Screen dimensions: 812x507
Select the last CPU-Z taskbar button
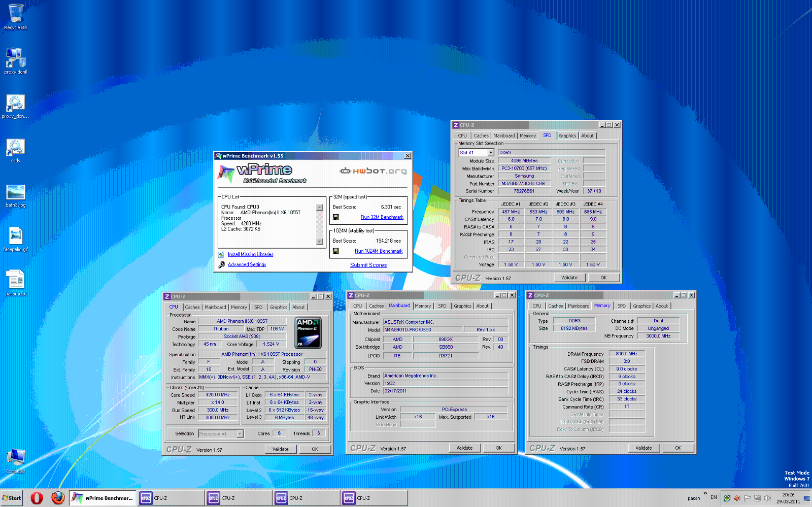374,498
